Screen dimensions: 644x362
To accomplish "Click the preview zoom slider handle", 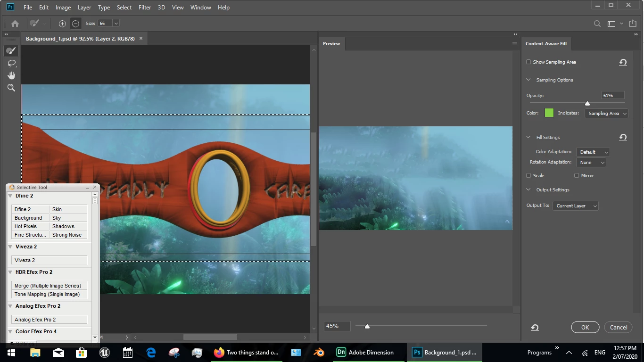I will pyautogui.click(x=367, y=326).
